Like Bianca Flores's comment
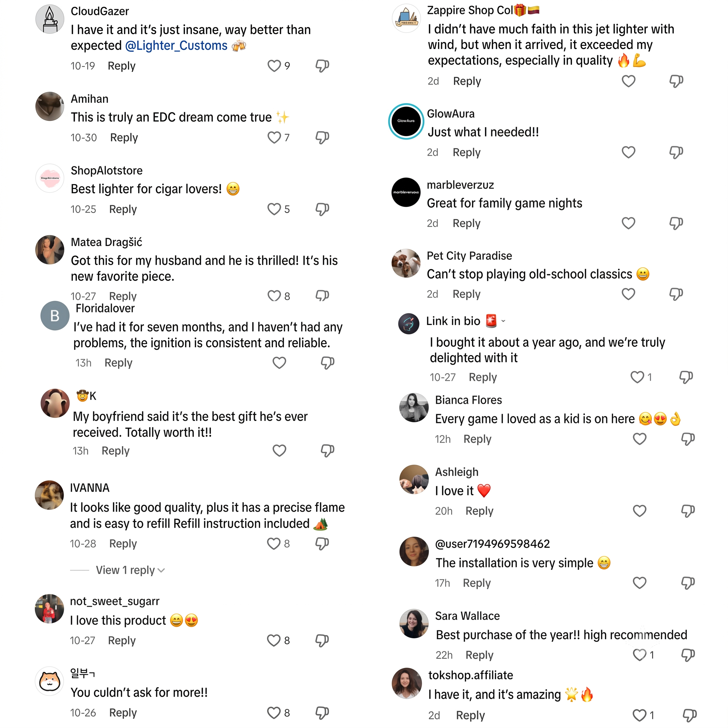This screenshot has height=728, width=728. click(639, 439)
